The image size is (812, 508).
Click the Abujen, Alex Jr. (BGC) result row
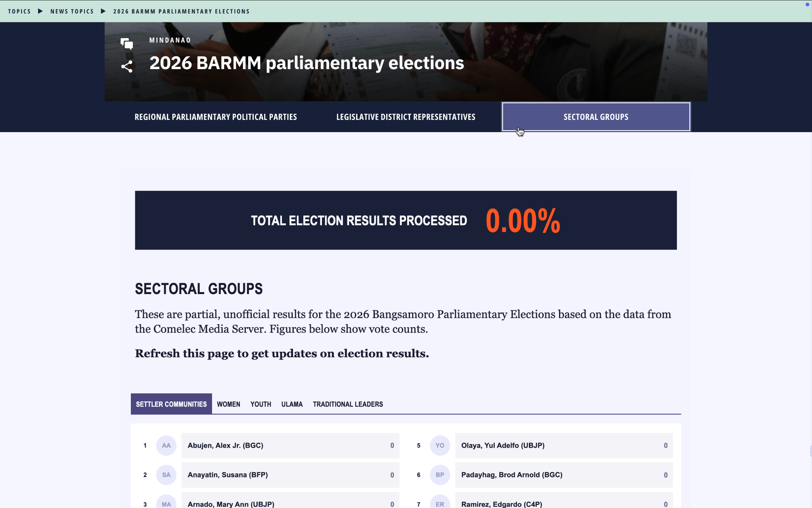290,445
